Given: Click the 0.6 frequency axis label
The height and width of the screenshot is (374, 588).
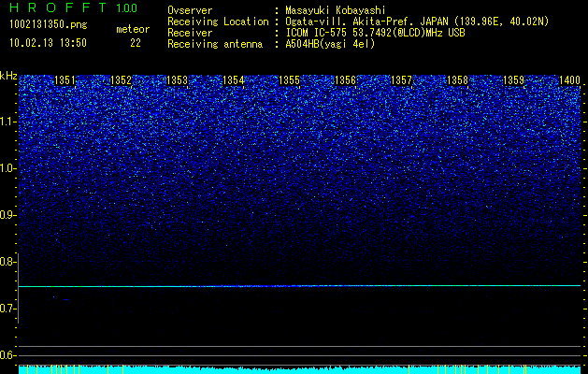Looking at the screenshot, I should [x=7, y=355].
